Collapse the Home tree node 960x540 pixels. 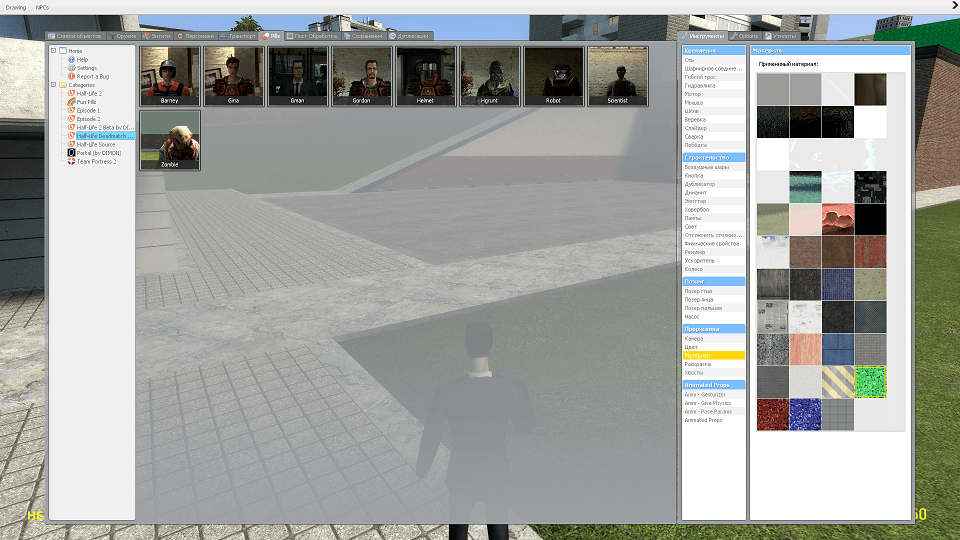(53, 51)
